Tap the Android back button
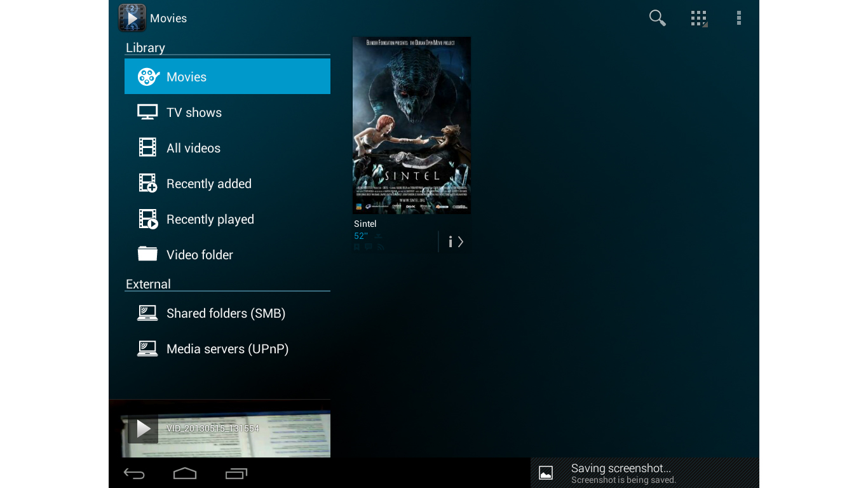The height and width of the screenshot is (488, 868). 134,473
